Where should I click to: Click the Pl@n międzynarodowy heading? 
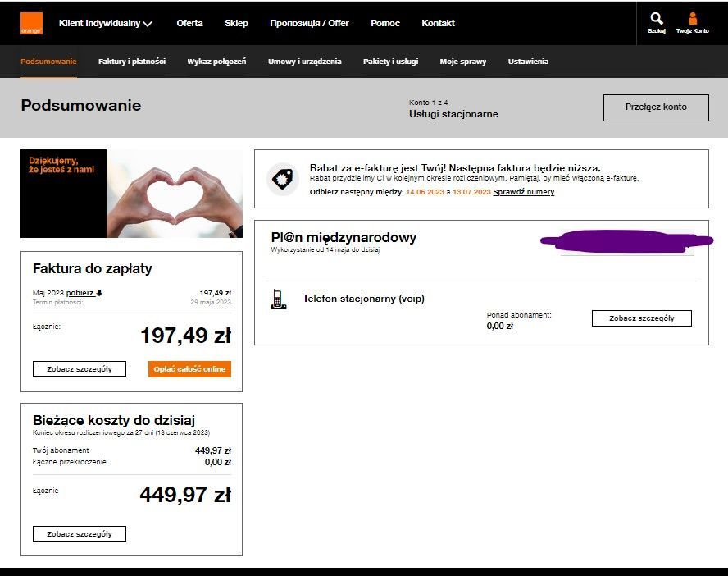click(x=344, y=237)
